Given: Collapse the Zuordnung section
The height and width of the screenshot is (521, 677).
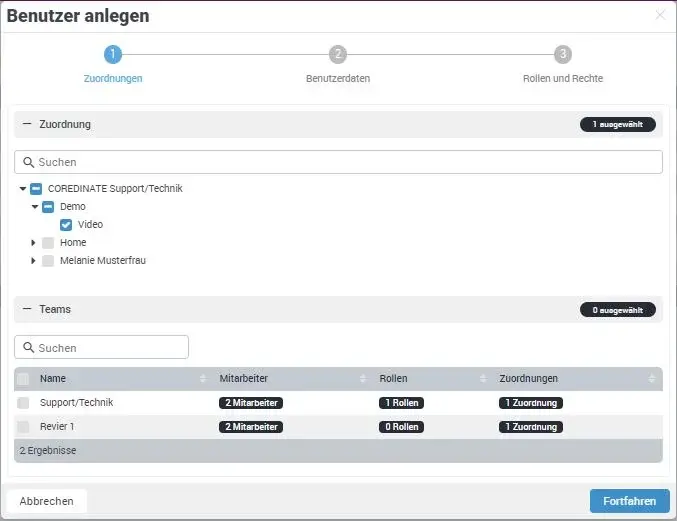Looking at the screenshot, I should (x=27, y=124).
